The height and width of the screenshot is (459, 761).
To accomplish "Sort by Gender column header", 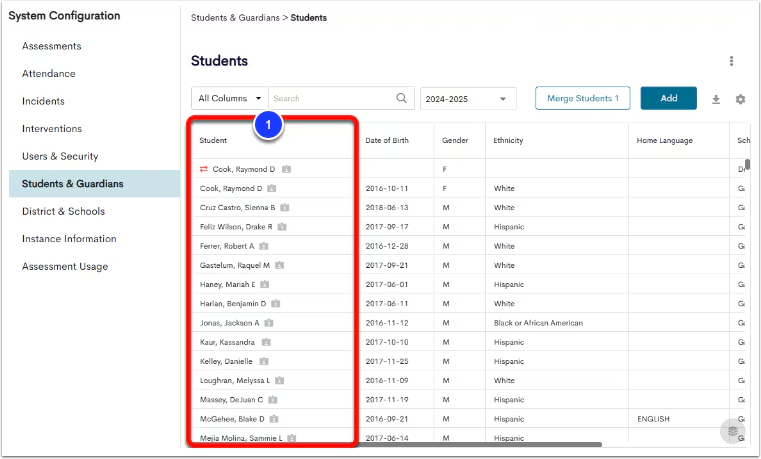I will (x=455, y=141).
